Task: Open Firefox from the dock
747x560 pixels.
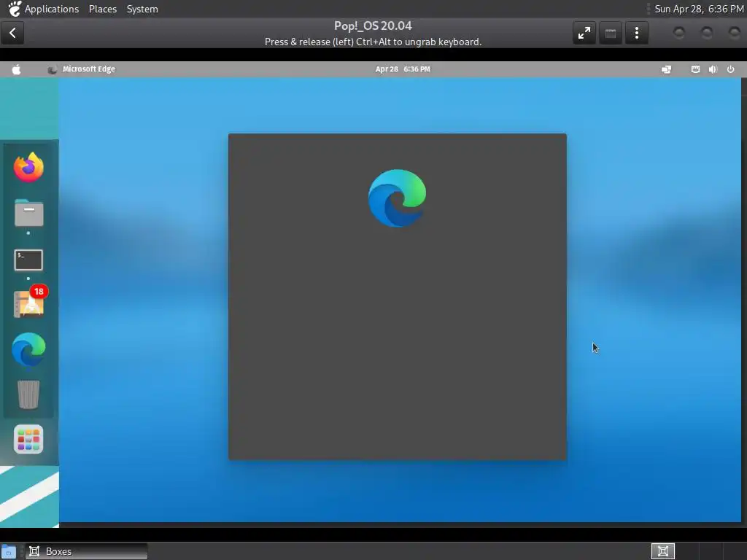Action: (x=28, y=167)
